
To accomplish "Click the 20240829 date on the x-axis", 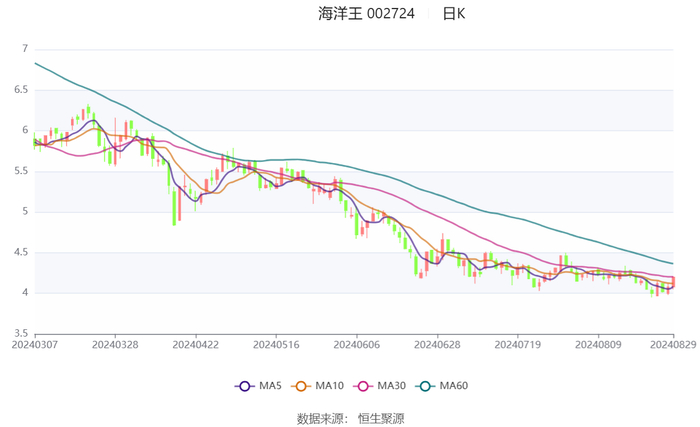I will (x=673, y=343).
